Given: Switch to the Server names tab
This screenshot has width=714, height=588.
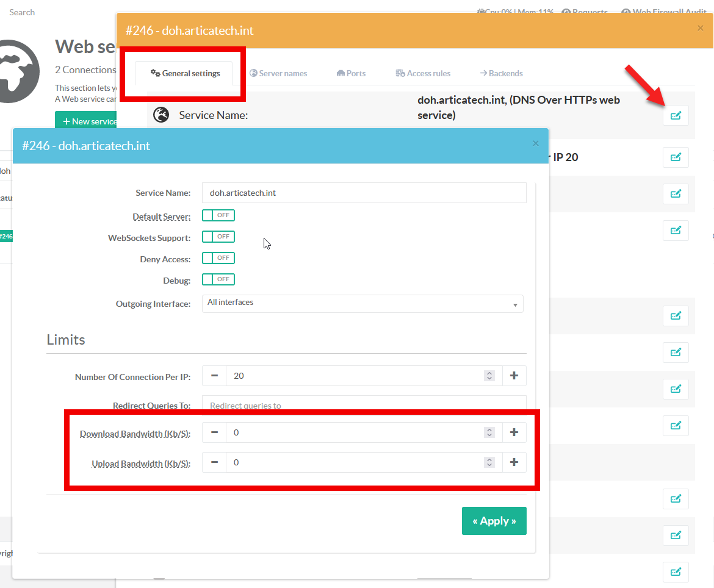Looking at the screenshot, I should pyautogui.click(x=278, y=73).
